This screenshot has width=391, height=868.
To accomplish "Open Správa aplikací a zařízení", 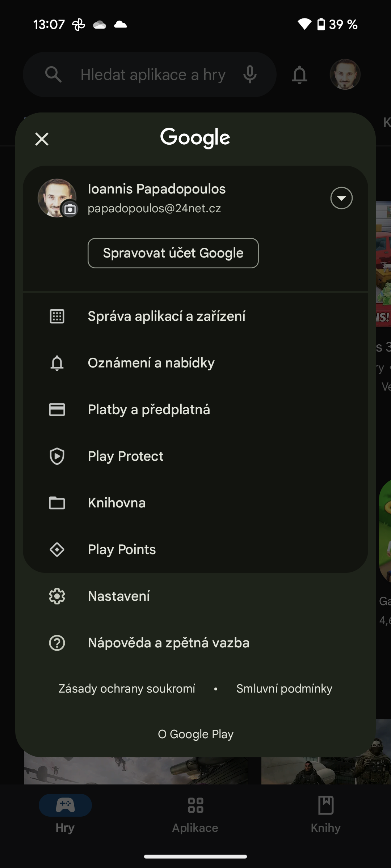I will (167, 316).
